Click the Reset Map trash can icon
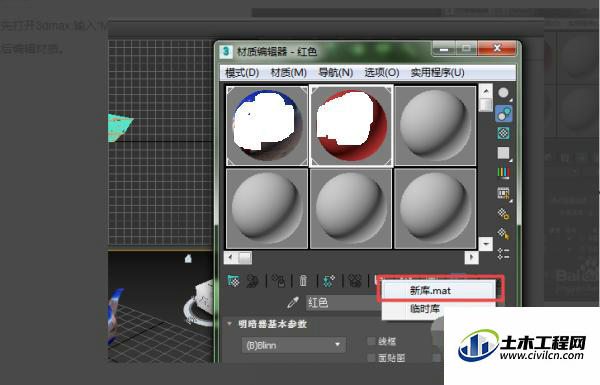This screenshot has height=385, width=600. 303,281
